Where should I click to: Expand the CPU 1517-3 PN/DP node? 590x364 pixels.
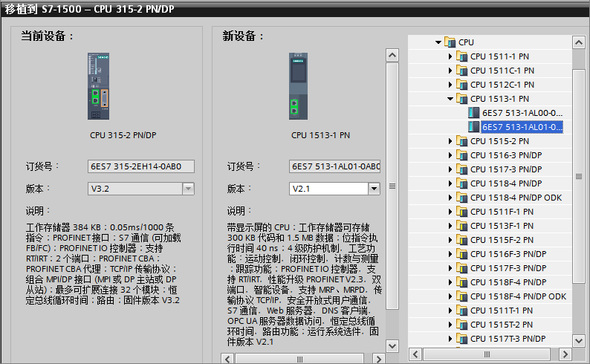[x=450, y=169]
